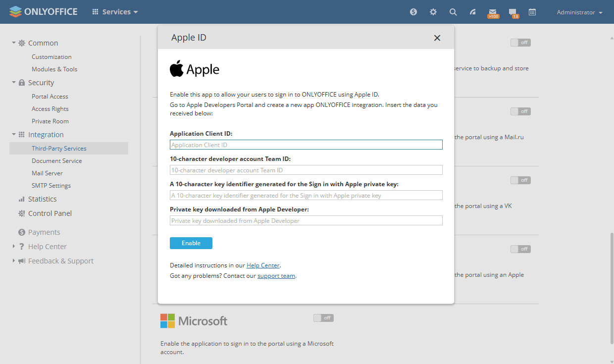Click the ONLYOFFICE logo
Image resolution: width=614 pixels, height=364 pixels.
pyautogui.click(x=44, y=12)
